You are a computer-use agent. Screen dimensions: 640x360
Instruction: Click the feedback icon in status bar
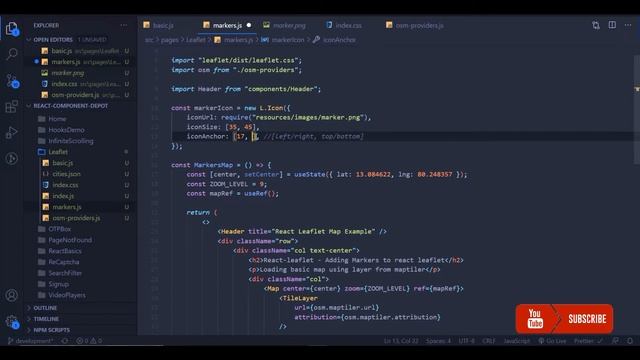click(615, 340)
